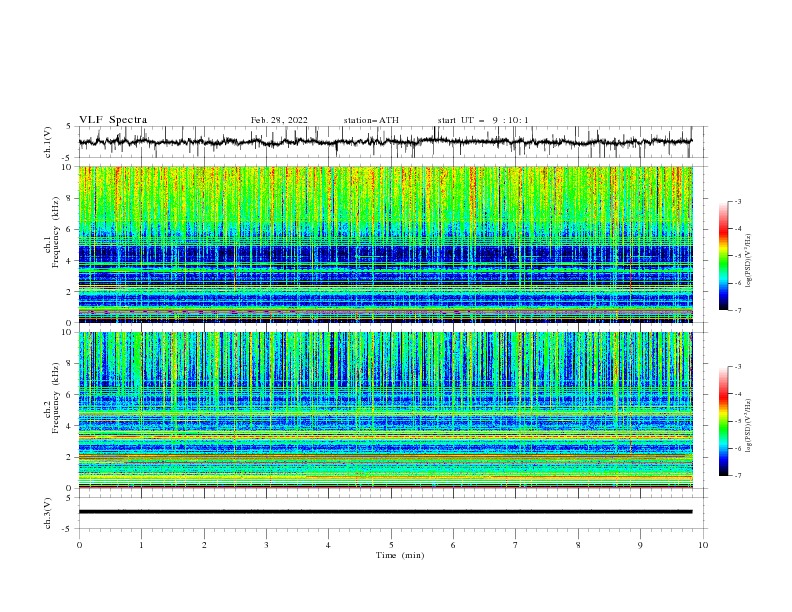The width and height of the screenshot is (792, 612).
Task: Click the "-7" tick on ch.2 colorbar
Action: click(738, 475)
